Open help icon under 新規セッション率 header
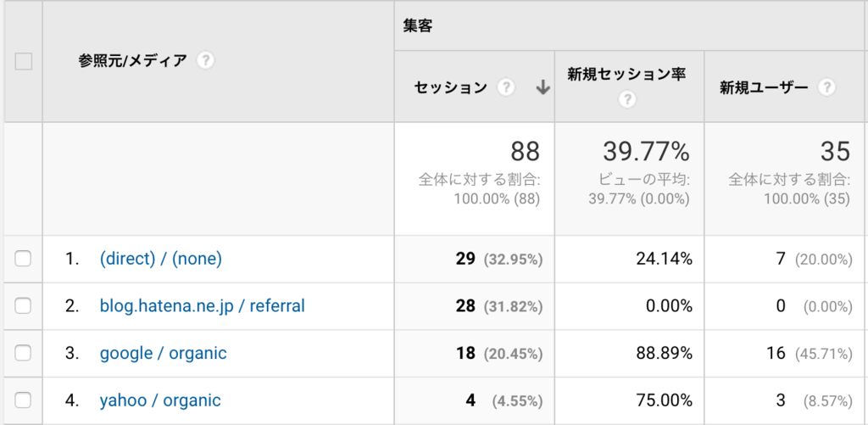 tap(626, 100)
